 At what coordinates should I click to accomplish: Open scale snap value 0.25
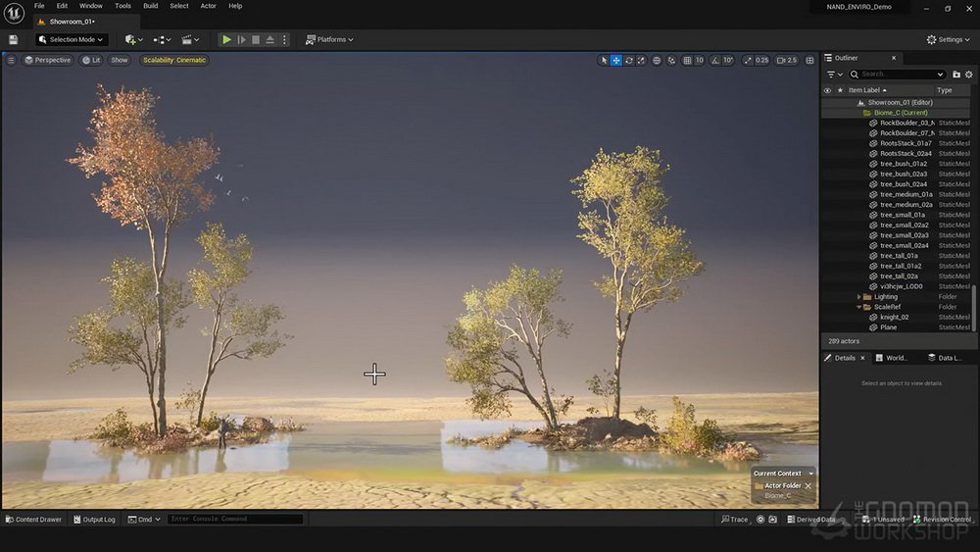click(x=761, y=60)
